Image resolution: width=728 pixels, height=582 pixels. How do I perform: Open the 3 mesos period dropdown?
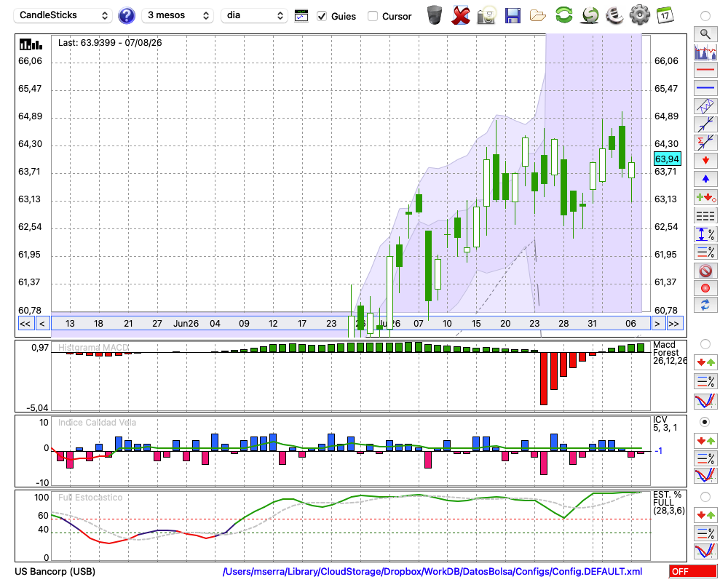[x=178, y=15]
